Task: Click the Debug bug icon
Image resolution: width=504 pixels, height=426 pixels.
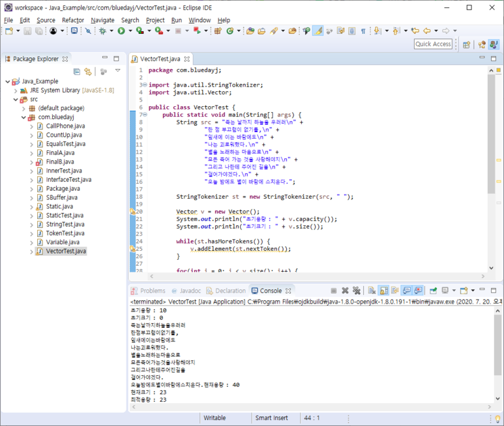Action: [102, 31]
